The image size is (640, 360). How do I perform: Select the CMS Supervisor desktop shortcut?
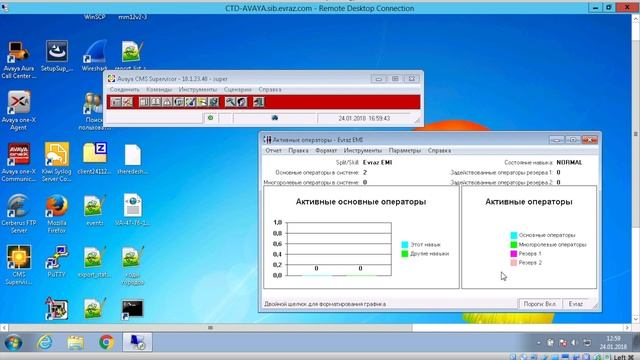(x=18, y=265)
